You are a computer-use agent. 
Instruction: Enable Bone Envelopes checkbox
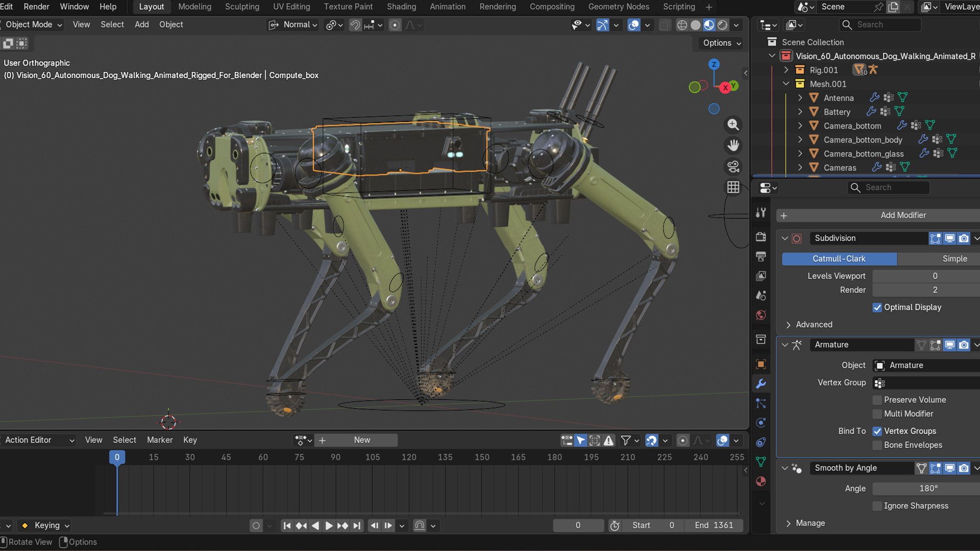(x=877, y=445)
